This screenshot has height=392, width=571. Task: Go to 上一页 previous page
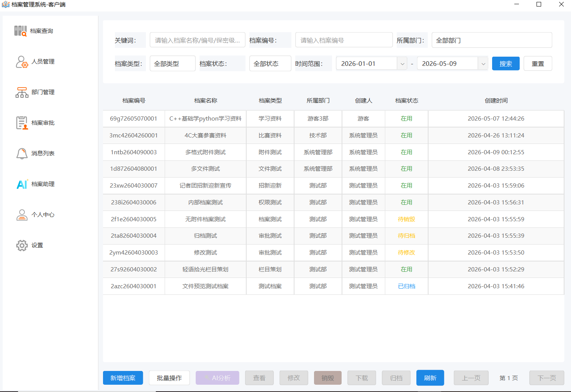(471, 378)
